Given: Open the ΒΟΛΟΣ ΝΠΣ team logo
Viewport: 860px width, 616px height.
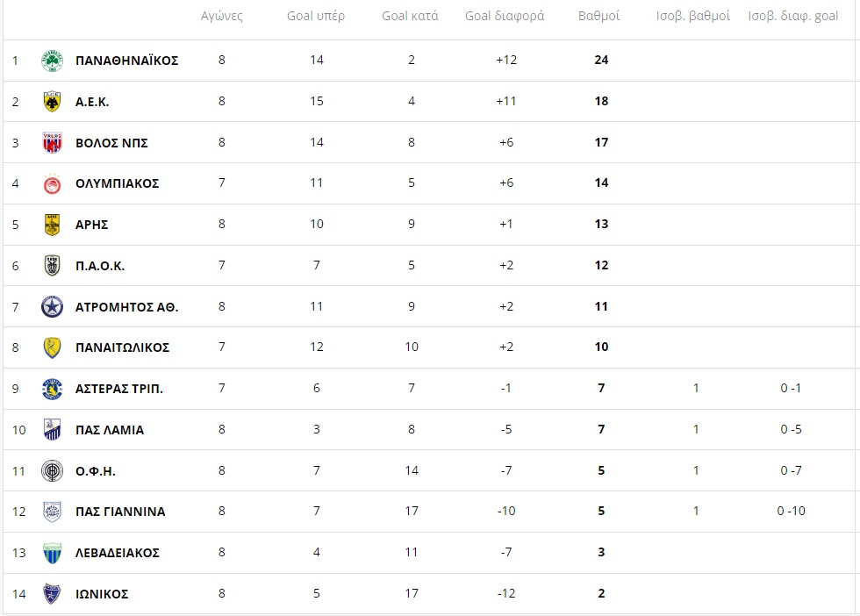Looking at the screenshot, I should pos(52,143).
